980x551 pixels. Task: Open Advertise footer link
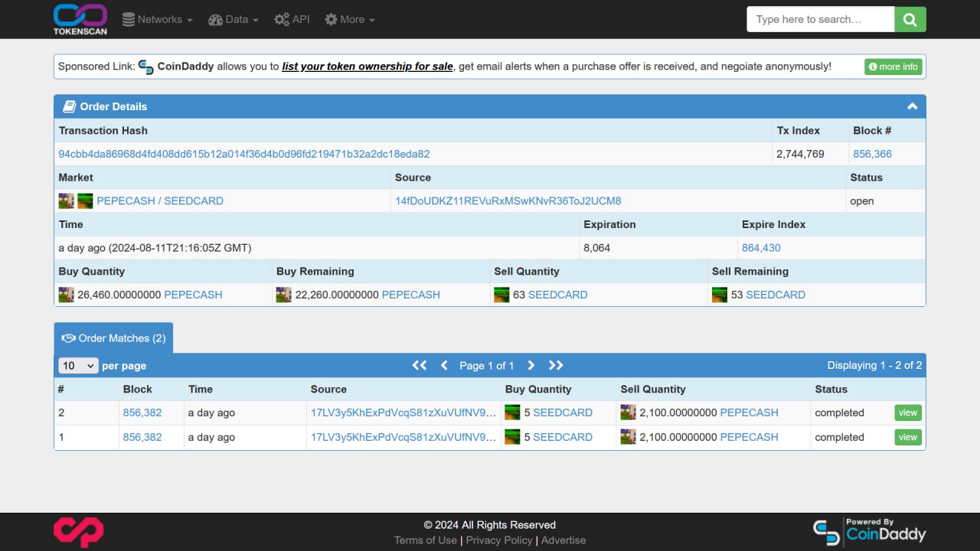coord(563,540)
